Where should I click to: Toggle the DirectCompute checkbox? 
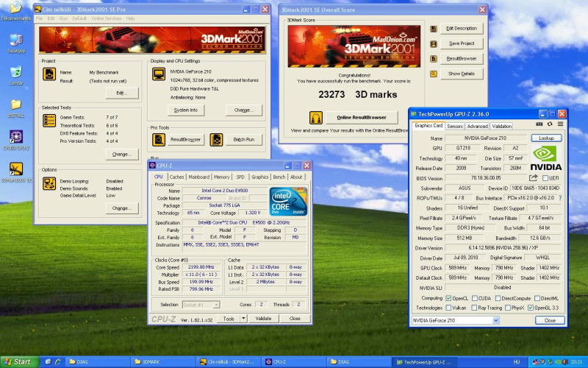(x=498, y=298)
